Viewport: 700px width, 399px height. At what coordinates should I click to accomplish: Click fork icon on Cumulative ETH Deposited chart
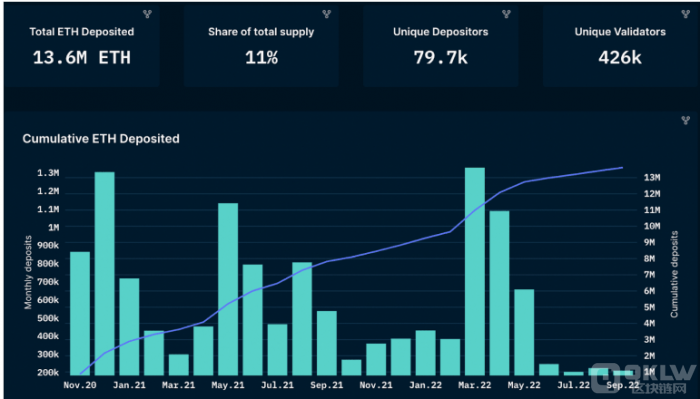[686, 120]
